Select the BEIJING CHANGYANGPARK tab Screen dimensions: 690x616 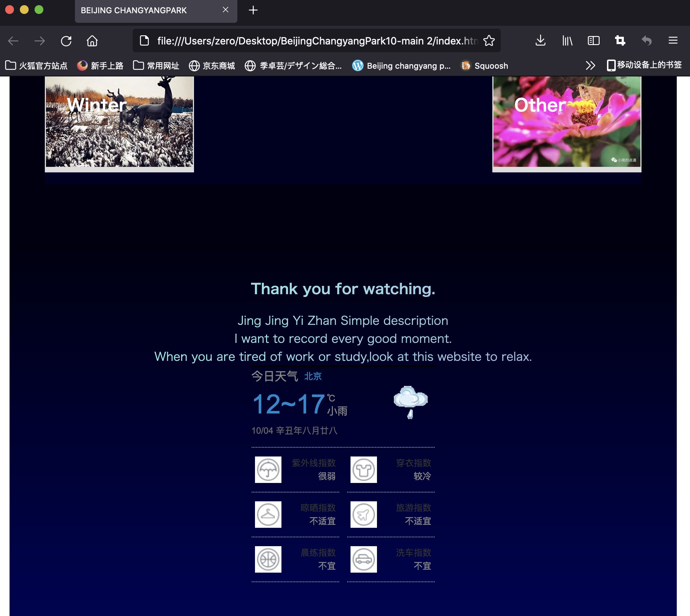point(147,10)
